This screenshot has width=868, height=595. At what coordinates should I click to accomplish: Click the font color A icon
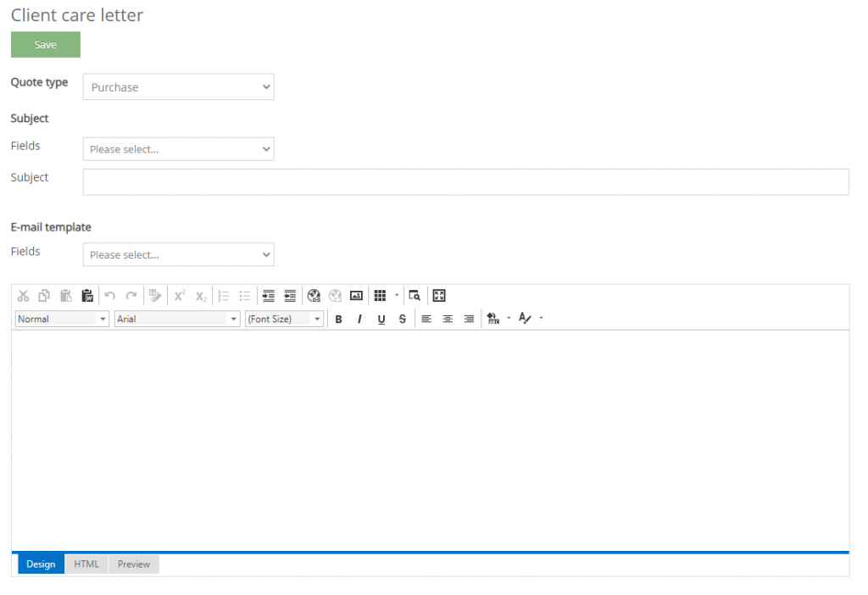(525, 318)
